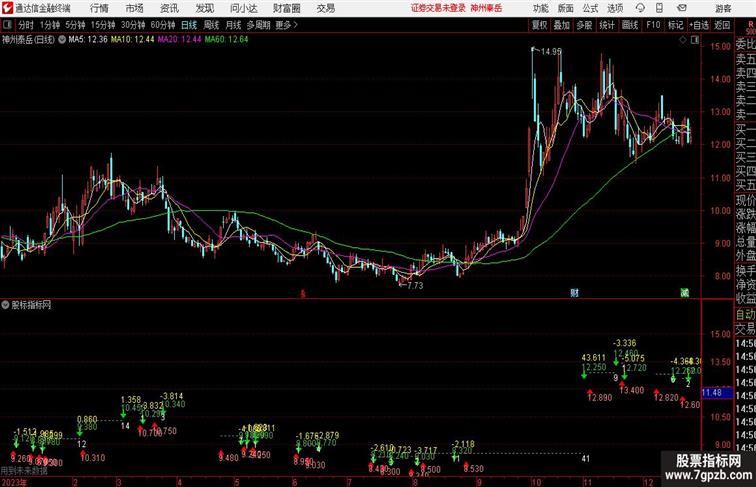Image resolution: width=756 pixels, height=487 pixels.
Task: Switch to 5分钟 period tab
Action: pyautogui.click(x=75, y=25)
